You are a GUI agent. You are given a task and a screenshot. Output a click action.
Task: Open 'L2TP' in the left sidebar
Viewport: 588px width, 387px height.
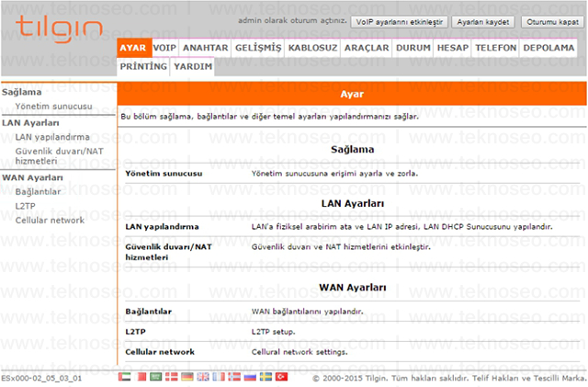(26, 206)
